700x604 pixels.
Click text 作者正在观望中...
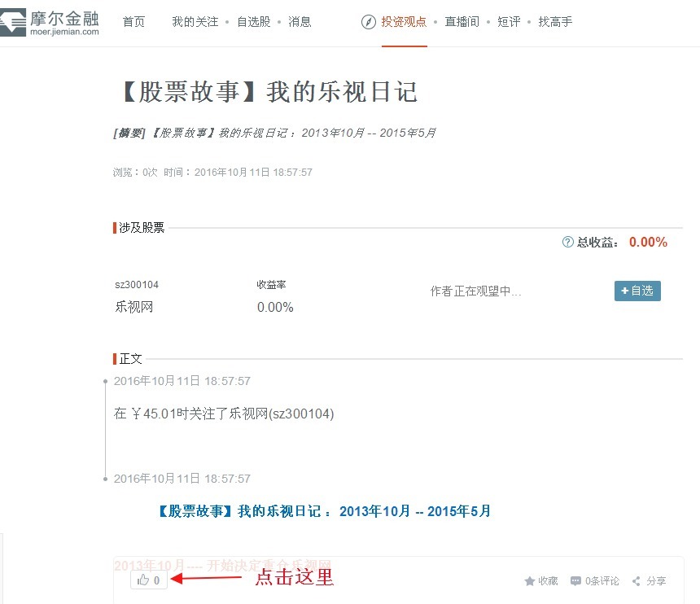pos(476,291)
